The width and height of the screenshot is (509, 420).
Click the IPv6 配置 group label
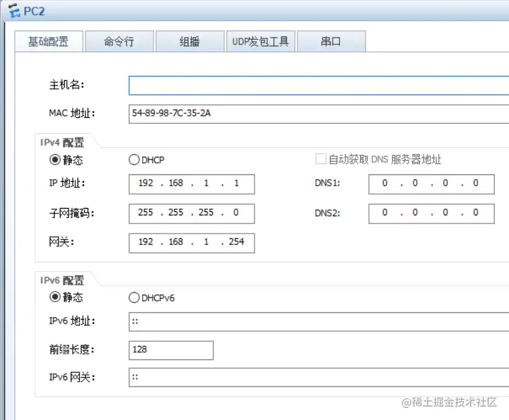click(62, 281)
